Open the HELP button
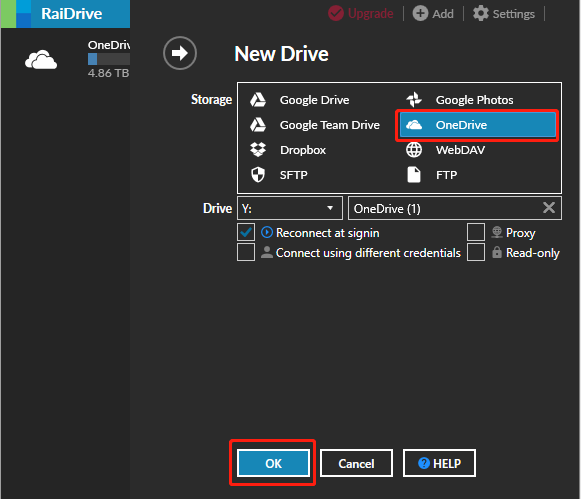This screenshot has width=581, height=499. click(x=439, y=463)
